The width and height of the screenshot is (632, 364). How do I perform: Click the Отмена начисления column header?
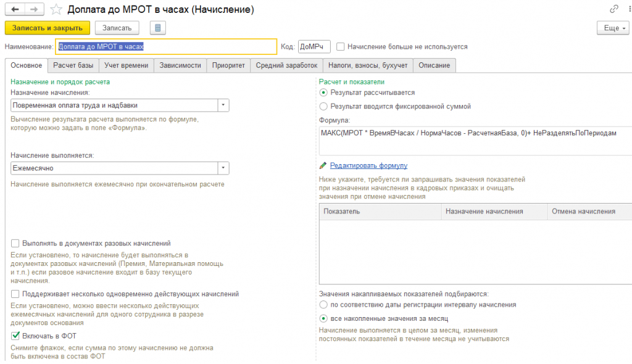coord(589,212)
